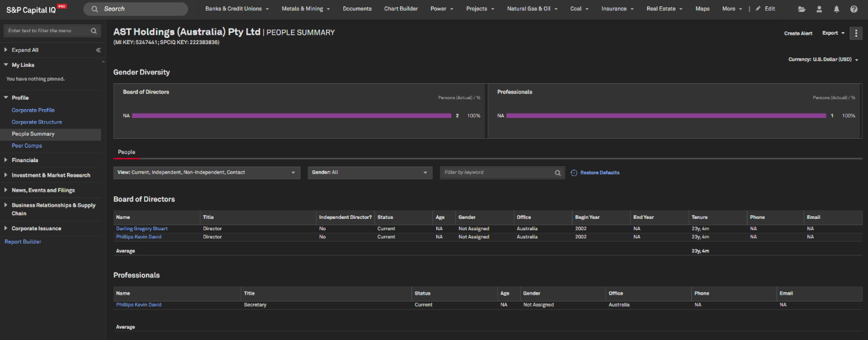Sort Professionals table by Office column
The width and height of the screenshot is (868, 340).
[616, 293]
